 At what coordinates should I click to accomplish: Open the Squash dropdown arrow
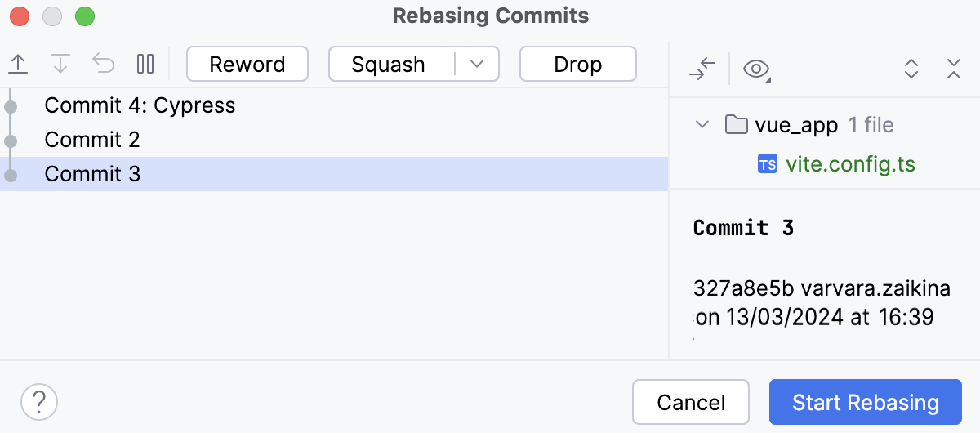477,64
